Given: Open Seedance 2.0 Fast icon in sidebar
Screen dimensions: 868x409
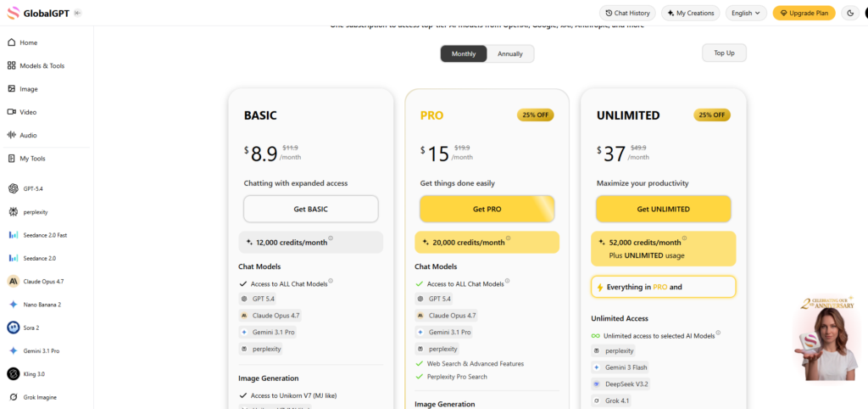Looking at the screenshot, I should (x=14, y=235).
